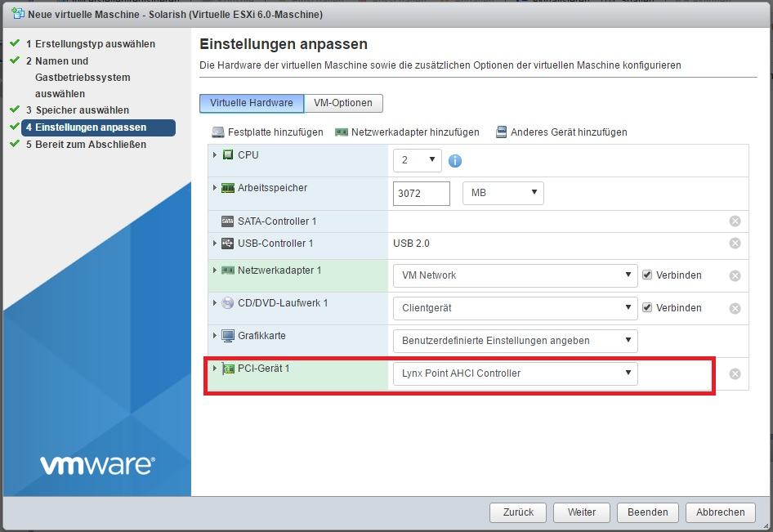This screenshot has height=532, width=773.
Task: Click the heading Einstellungen anpassen
Action: [284, 44]
